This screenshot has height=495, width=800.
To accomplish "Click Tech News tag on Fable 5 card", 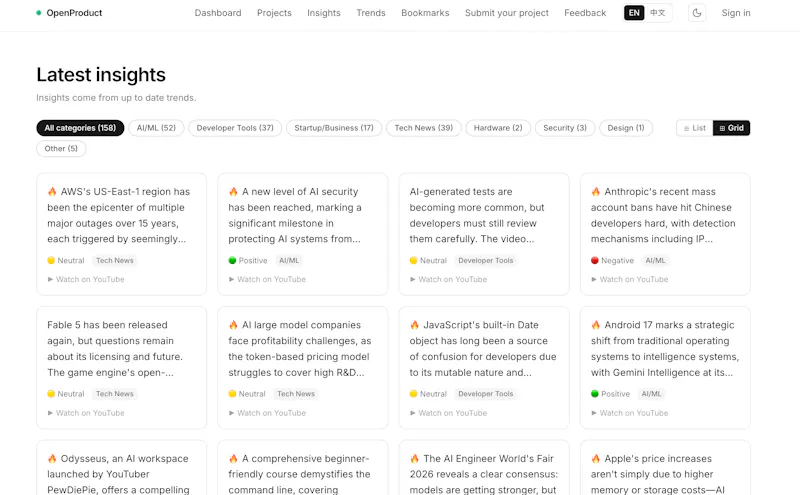I will click(115, 394).
